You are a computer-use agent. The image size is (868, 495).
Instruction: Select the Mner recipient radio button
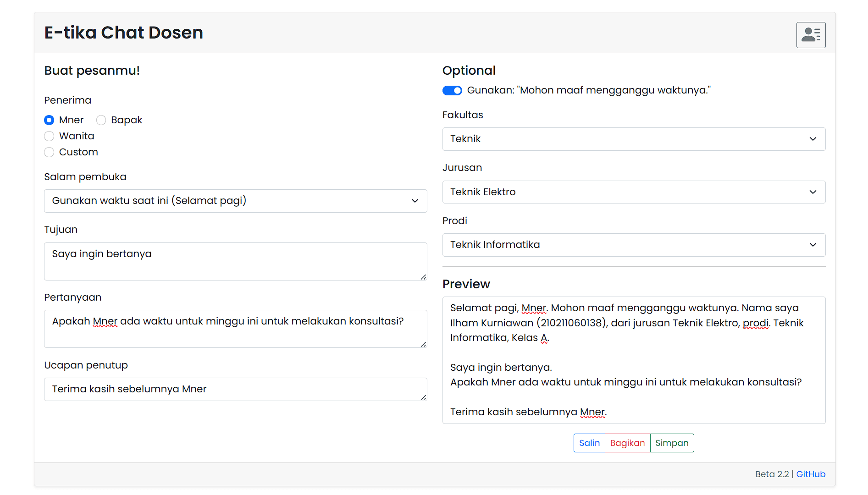[49, 120]
